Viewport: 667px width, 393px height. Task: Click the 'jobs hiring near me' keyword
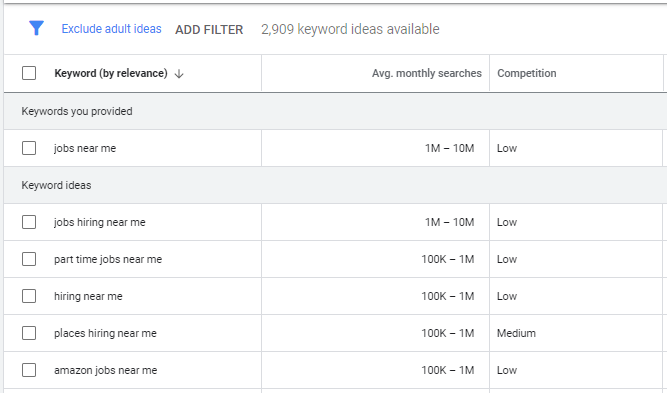pyautogui.click(x=100, y=222)
